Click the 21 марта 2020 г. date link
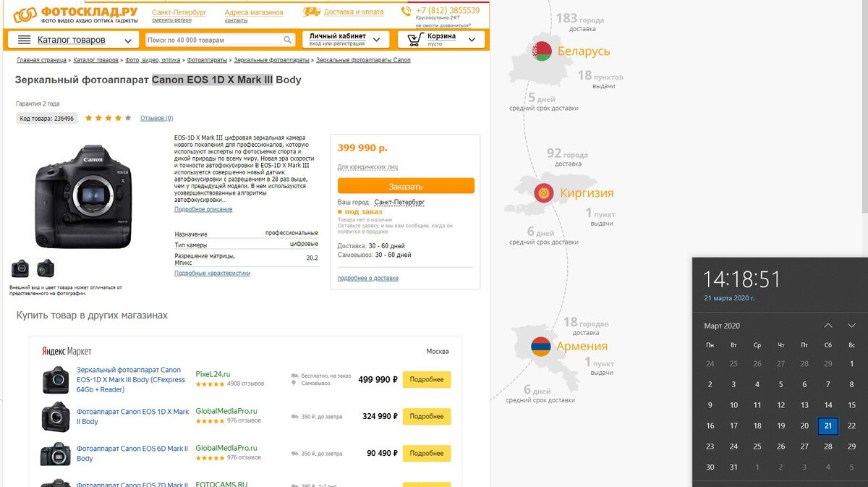868x487 pixels. coord(729,298)
